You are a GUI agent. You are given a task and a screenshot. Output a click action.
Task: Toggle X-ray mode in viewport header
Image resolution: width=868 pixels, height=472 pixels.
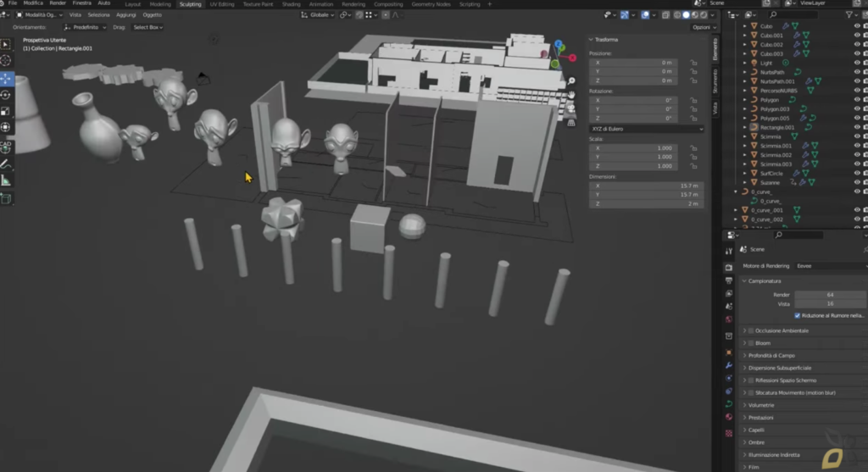click(665, 15)
